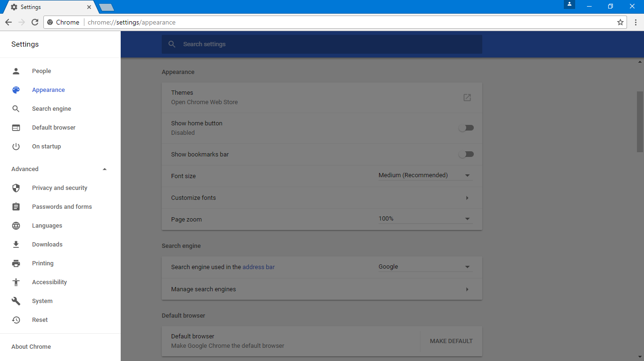The width and height of the screenshot is (644, 361).
Task: Open the Font size dropdown
Action: tap(425, 175)
